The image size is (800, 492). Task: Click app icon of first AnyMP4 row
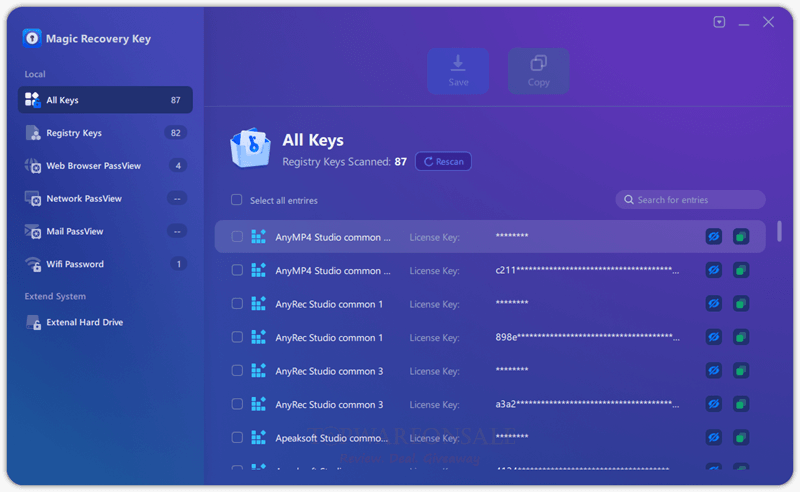[258, 236]
